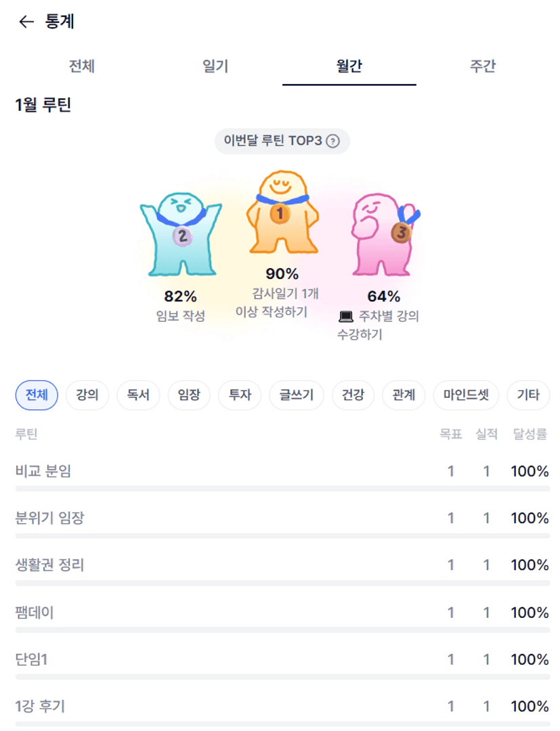560x731 pixels.
Task: Open the TOP3 help question mark icon
Action: coord(332,141)
